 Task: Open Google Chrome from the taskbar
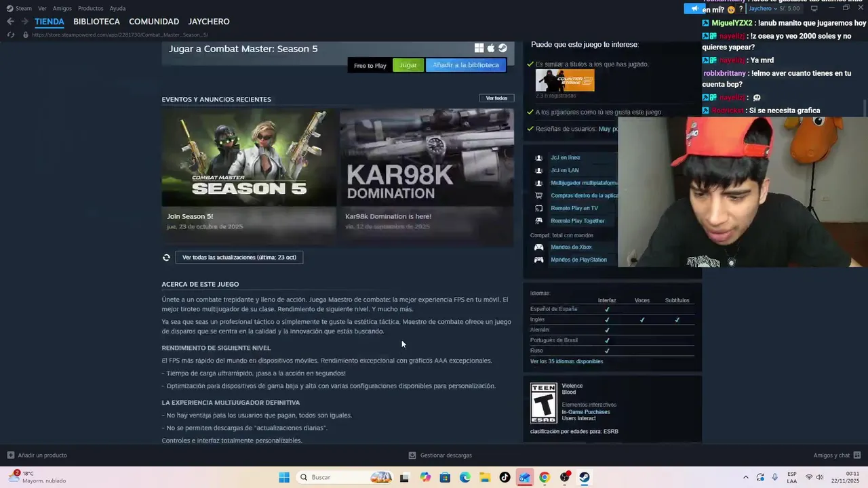tap(545, 477)
